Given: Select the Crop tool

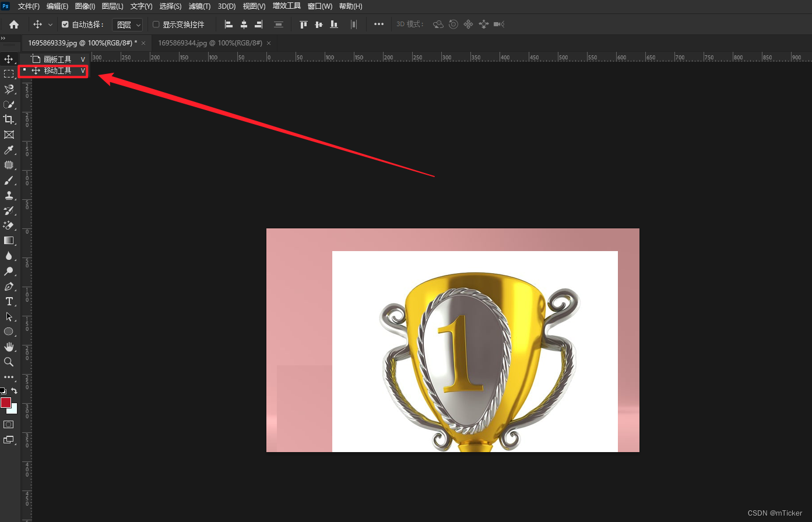Looking at the screenshot, I should click(x=9, y=119).
